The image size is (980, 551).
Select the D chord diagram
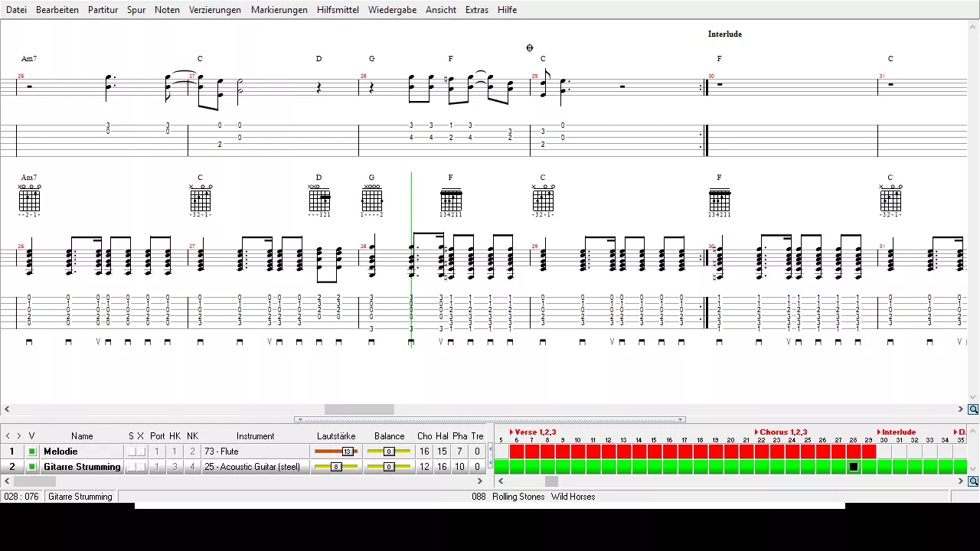(319, 200)
